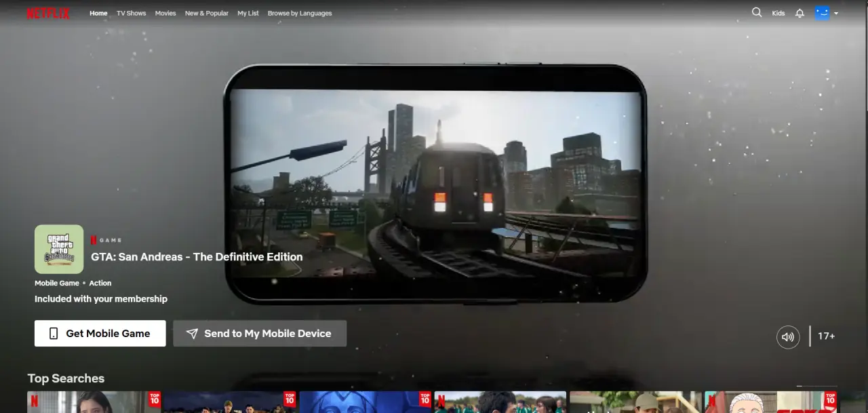Open the search magnifier icon

click(757, 12)
